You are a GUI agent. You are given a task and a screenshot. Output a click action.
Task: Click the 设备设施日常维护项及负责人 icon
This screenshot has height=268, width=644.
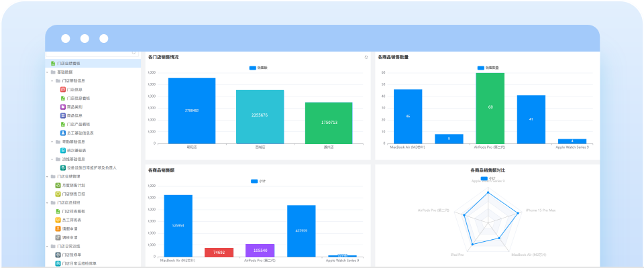click(x=63, y=167)
